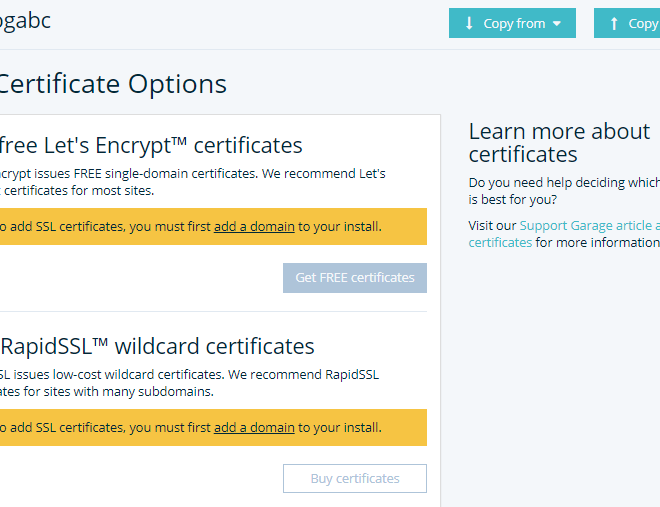Click the down-arrow icon on Copy from
Image resolution: width=660 pixels, height=507 pixels.
pos(469,23)
